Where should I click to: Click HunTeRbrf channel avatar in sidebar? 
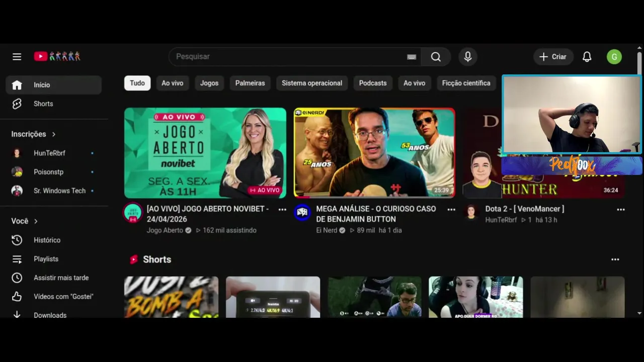[17, 153]
